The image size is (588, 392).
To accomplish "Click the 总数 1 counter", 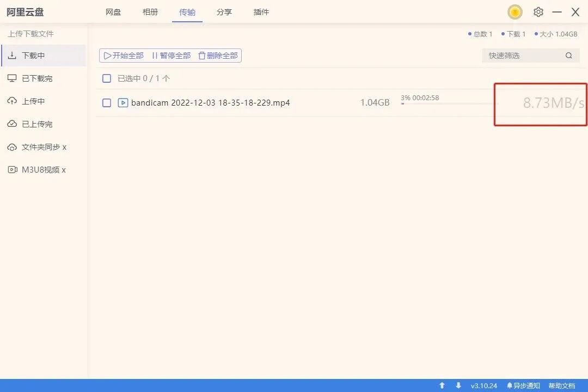I will (480, 34).
